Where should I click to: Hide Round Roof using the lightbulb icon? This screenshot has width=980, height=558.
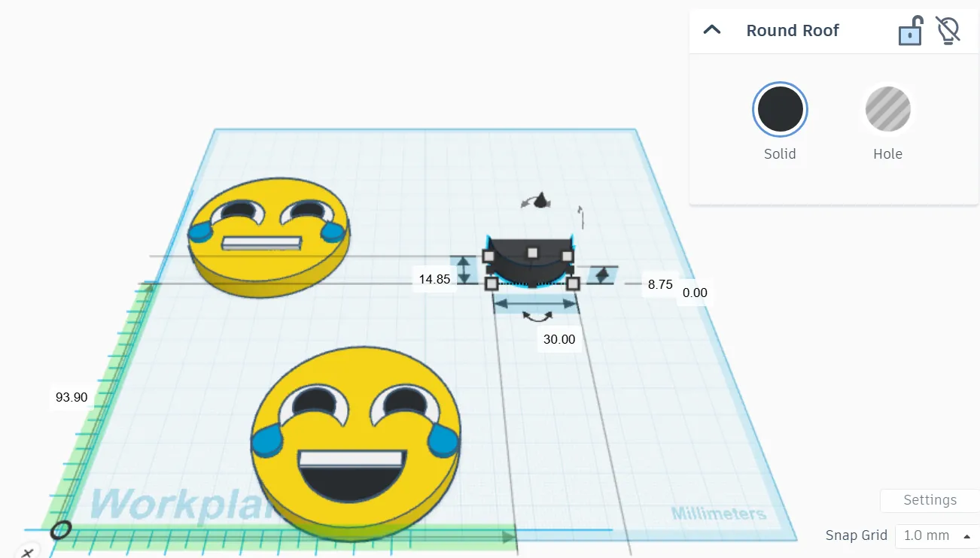947,30
